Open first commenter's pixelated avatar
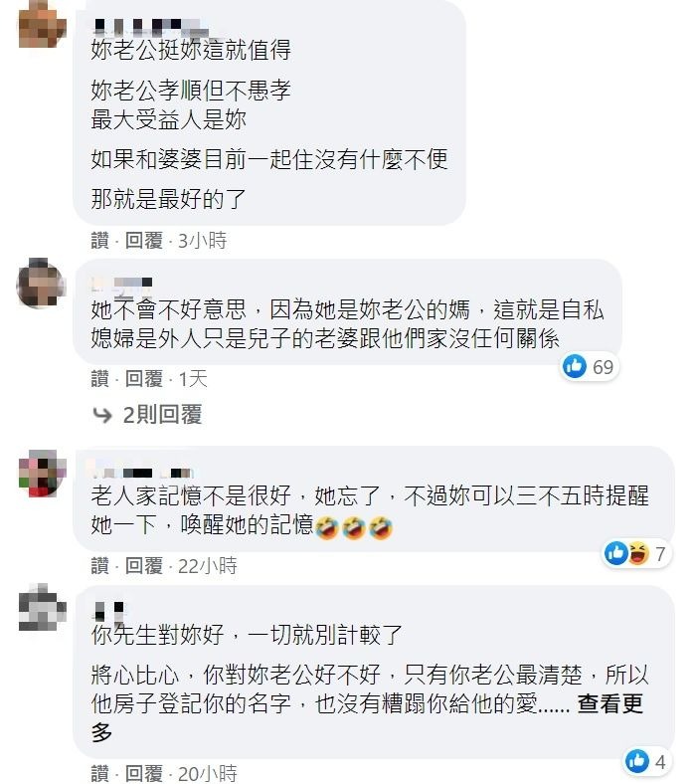This screenshot has width=694, height=784. click(42, 25)
